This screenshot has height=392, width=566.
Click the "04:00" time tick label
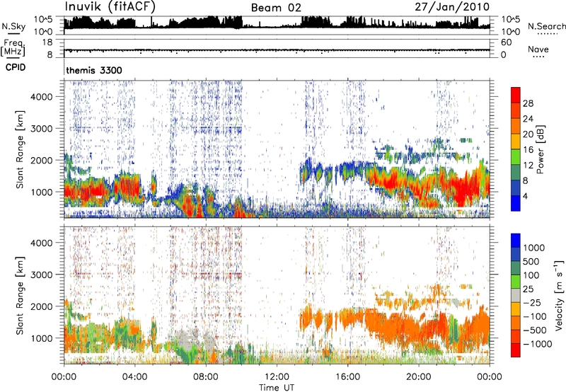click(134, 377)
